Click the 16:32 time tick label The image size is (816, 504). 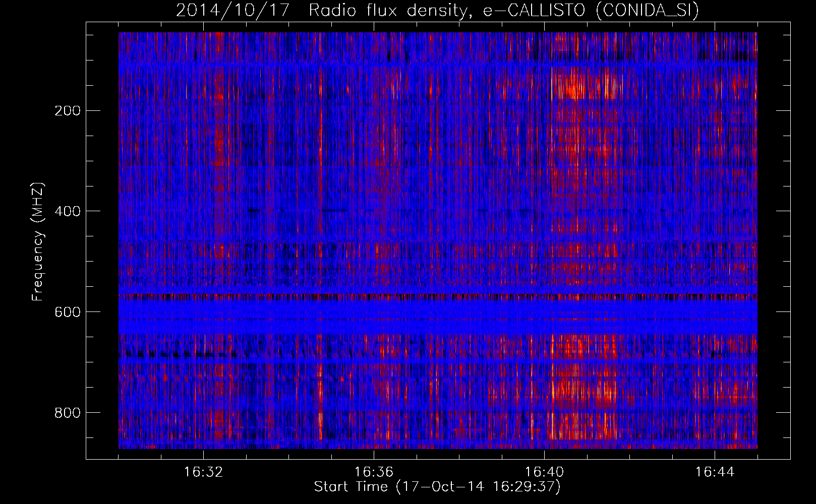click(x=203, y=472)
